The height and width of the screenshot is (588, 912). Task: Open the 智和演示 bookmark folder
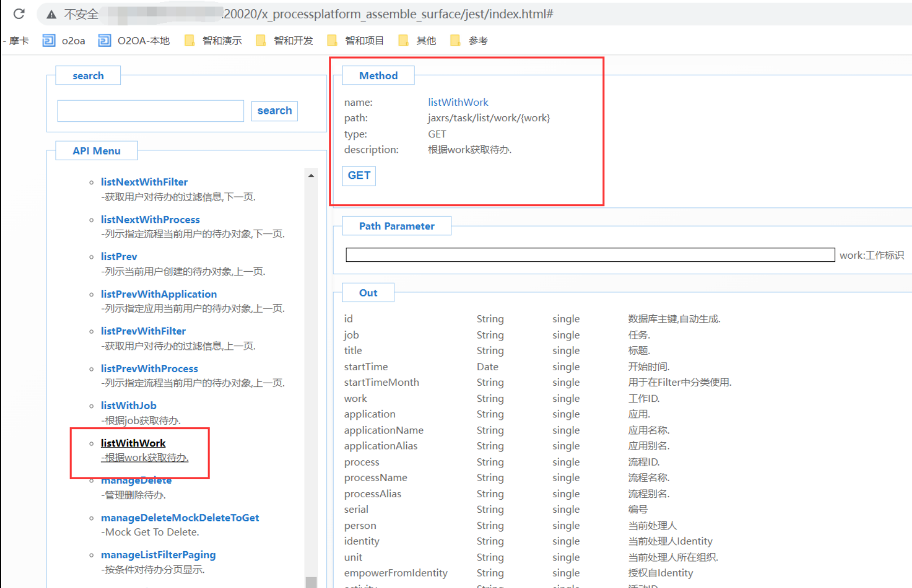[213, 40]
